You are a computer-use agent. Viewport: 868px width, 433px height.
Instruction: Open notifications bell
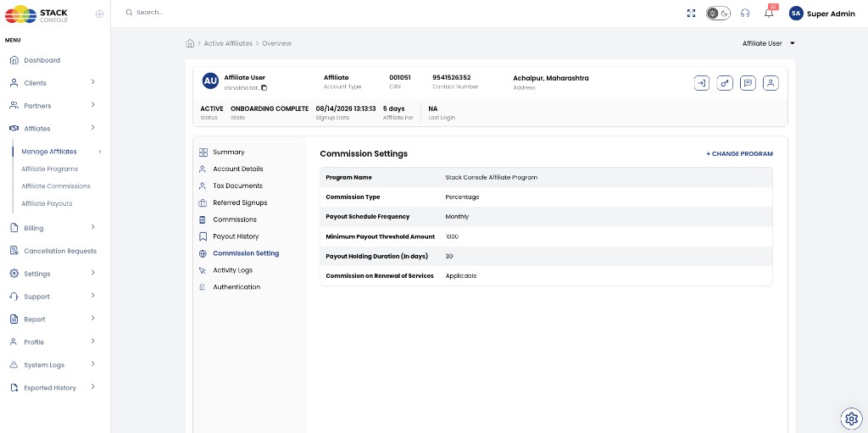[769, 14]
